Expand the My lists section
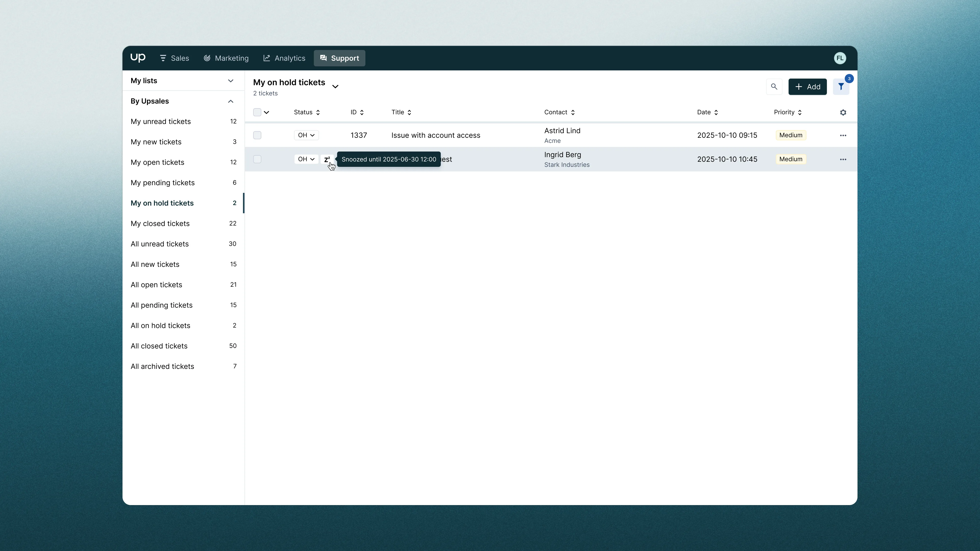Image resolution: width=980 pixels, height=551 pixels. (183, 81)
